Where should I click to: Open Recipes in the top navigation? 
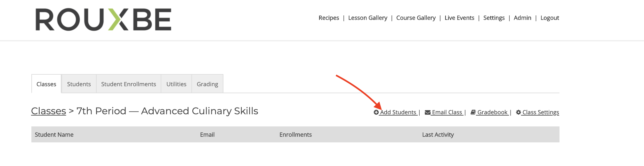coord(329,18)
